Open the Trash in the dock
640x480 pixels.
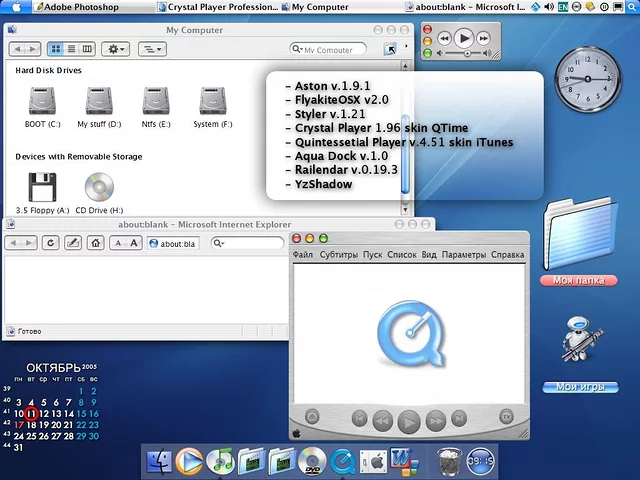449,462
